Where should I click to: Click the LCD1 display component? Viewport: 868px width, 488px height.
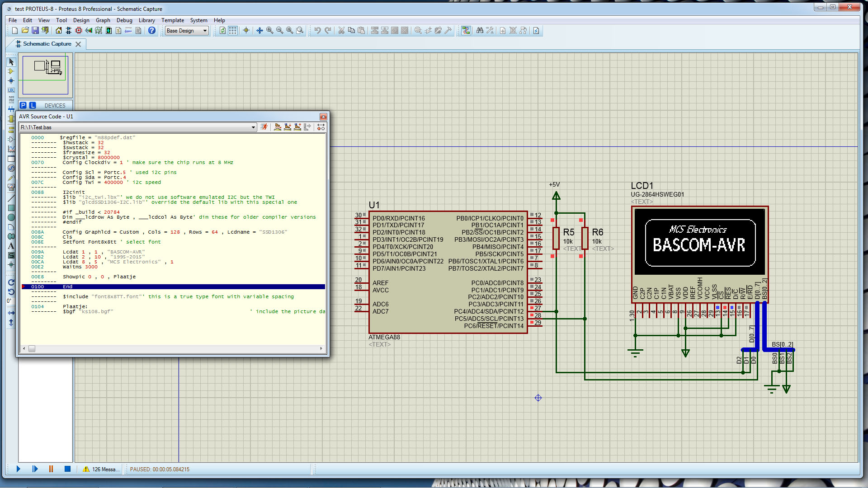point(700,254)
